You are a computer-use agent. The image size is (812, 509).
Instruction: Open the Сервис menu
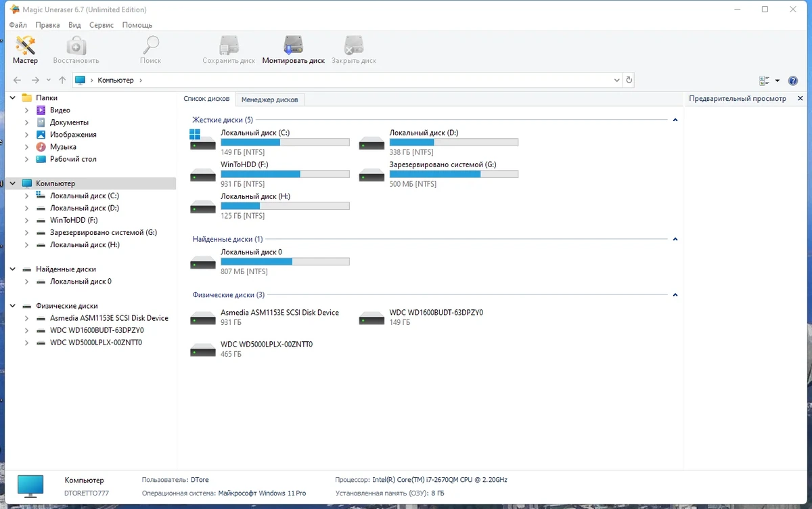pyautogui.click(x=101, y=25)
